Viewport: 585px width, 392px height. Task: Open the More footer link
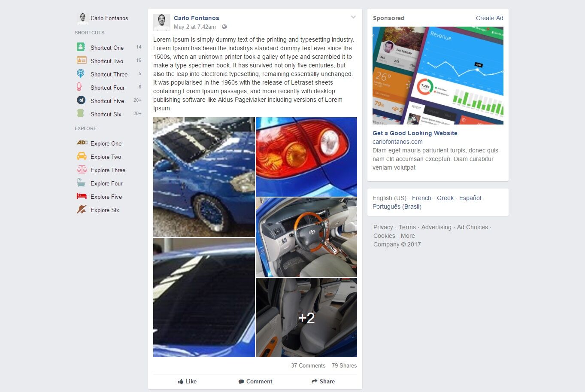point(408,236)
